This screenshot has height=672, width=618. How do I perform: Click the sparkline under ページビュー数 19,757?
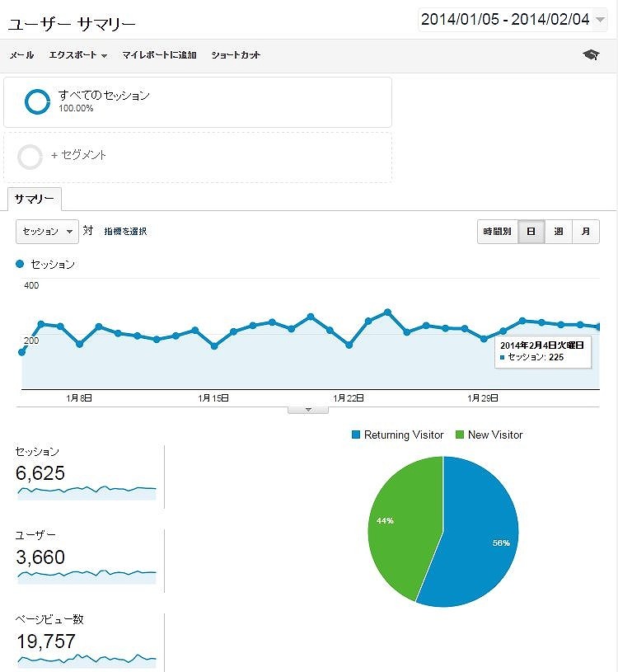87,660
